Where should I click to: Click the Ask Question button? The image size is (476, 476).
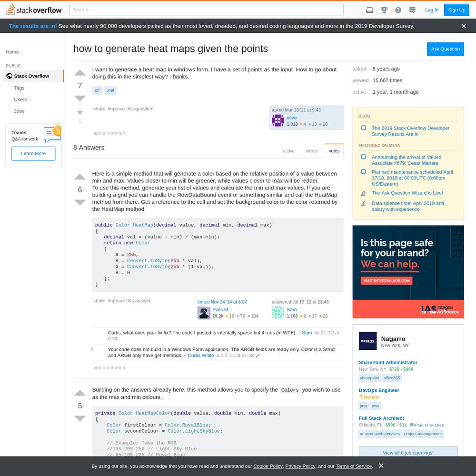coord(446,49)
